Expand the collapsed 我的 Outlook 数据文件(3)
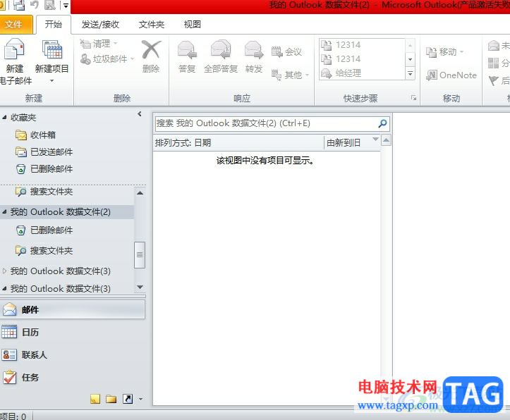 coord(4,271)
